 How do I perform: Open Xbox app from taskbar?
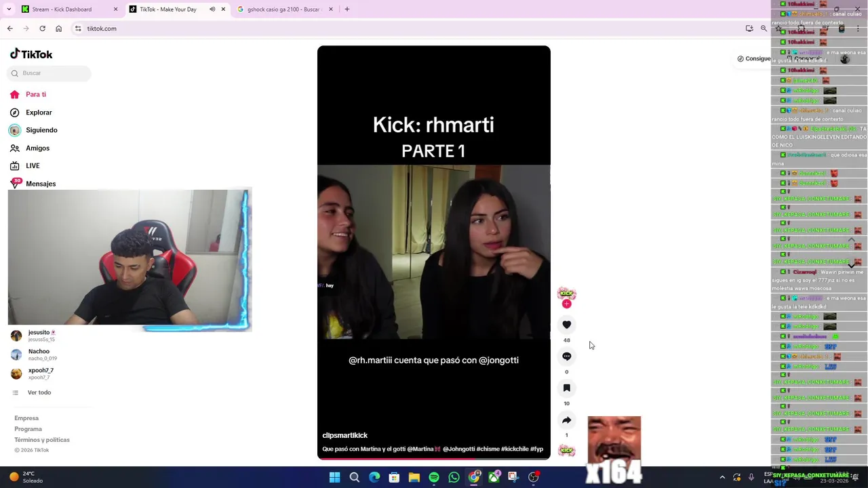click(494, 477)
